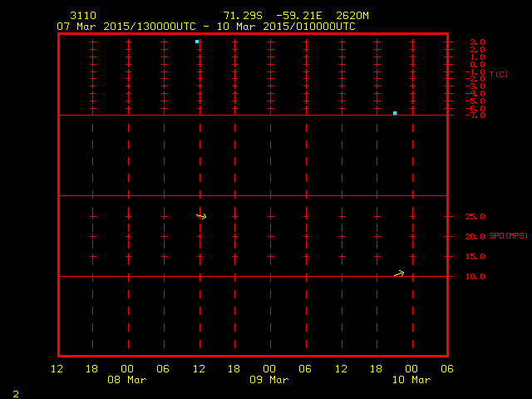Viewport: 532px width, 399px height.
Task: Click the 15.0 speed axis value
Action: [x=475, y=257]
